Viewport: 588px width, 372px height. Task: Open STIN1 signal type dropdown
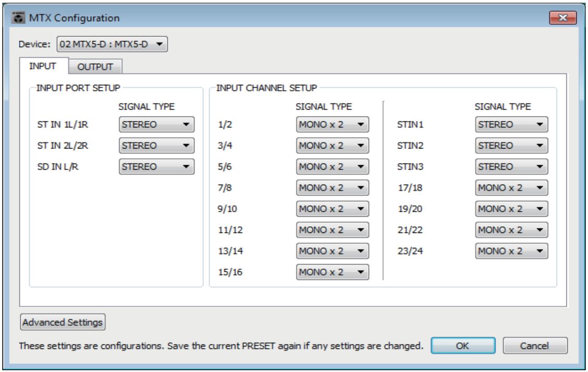tap(511, 125)
